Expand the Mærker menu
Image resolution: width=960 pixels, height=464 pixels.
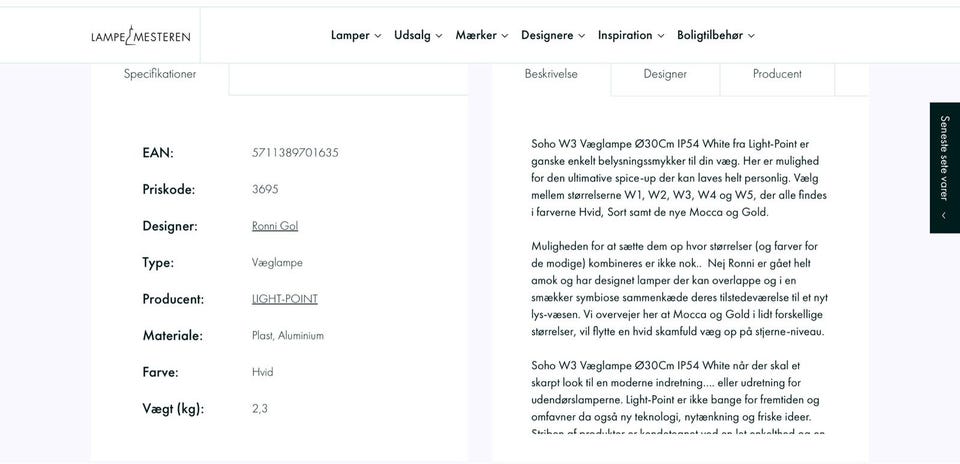(x=482, y=36)
